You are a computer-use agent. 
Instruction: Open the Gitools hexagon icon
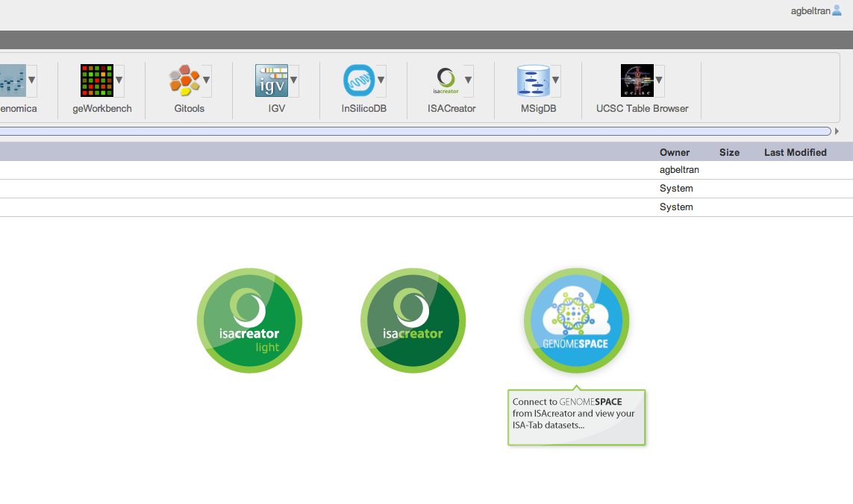pyautogui.click(x=184, y=81)
